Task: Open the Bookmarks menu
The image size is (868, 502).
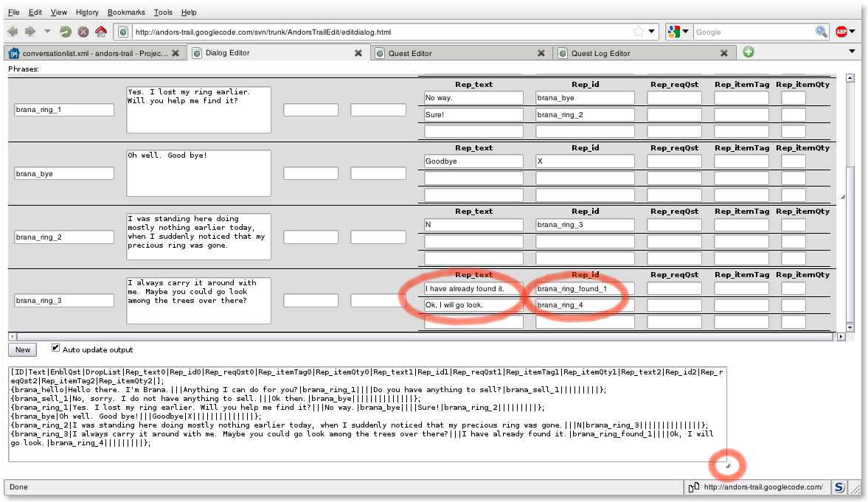Action: [126, 13]
